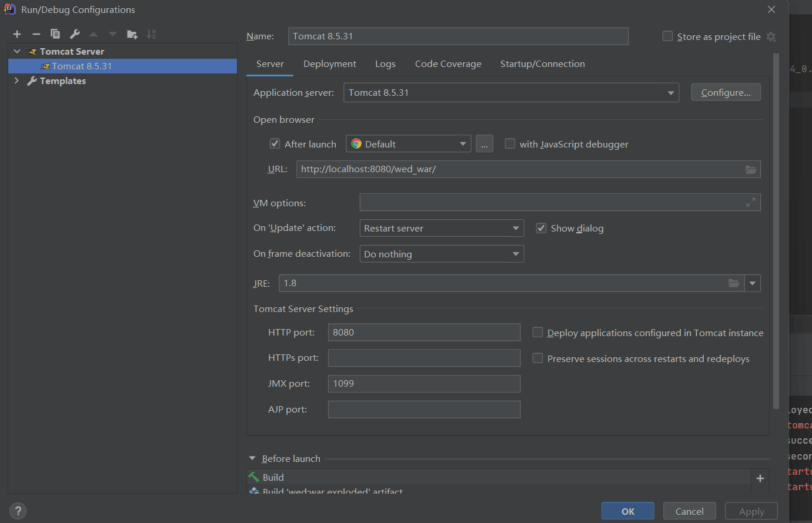Collapse the Tomcat Server tree node

[17, 51]
